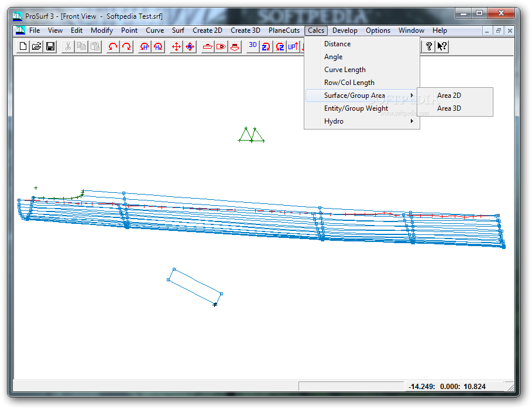Screen dimensions: 532x409
Task: Click the clipboard Paste icon
Action: pos(95,46)
